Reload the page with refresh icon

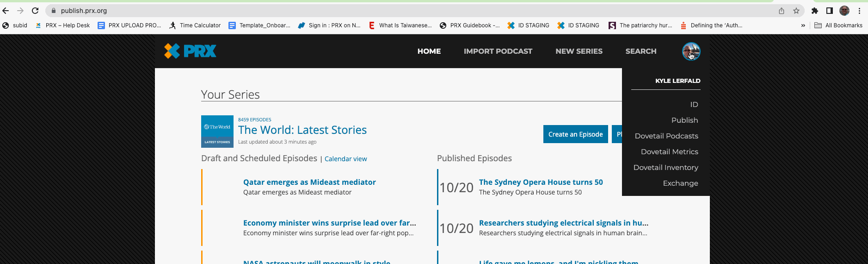(35, 11)
